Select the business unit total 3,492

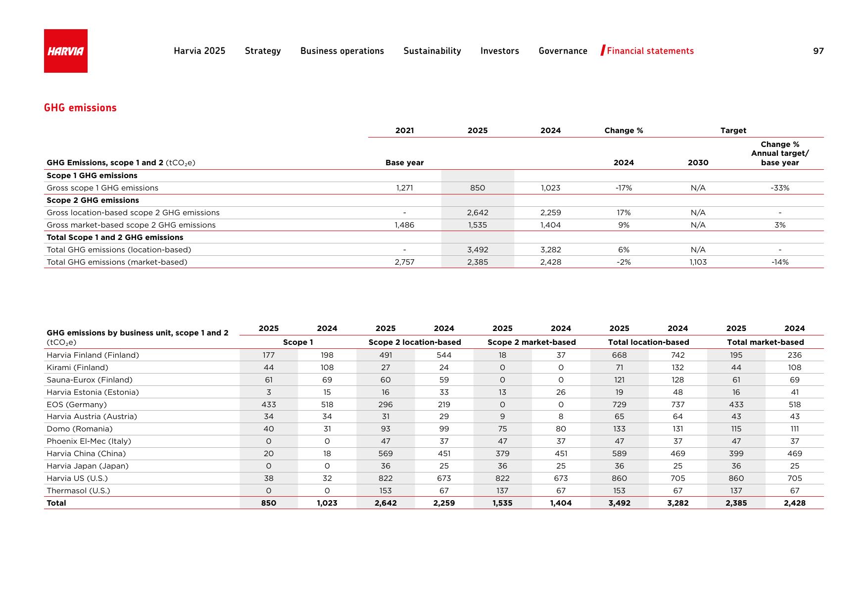pos(619,503)
